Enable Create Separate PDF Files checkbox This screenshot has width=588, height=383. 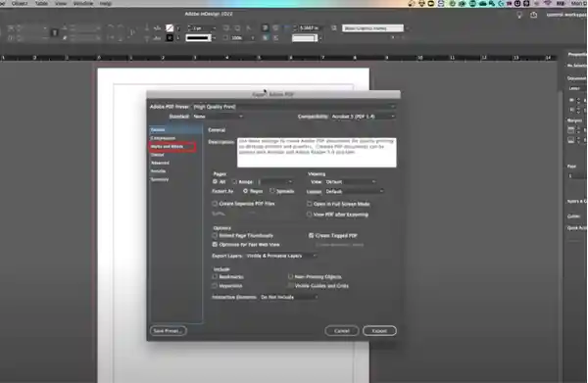coord(215,204)
